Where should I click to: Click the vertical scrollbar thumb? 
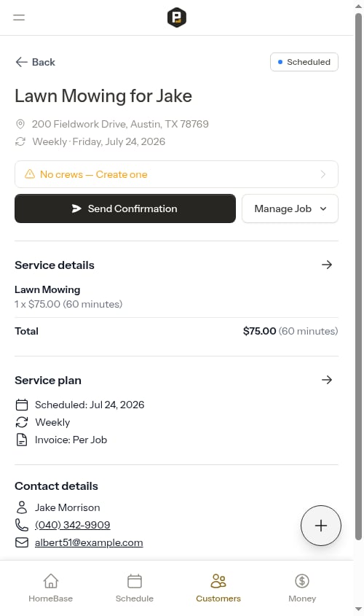point(358,277)
